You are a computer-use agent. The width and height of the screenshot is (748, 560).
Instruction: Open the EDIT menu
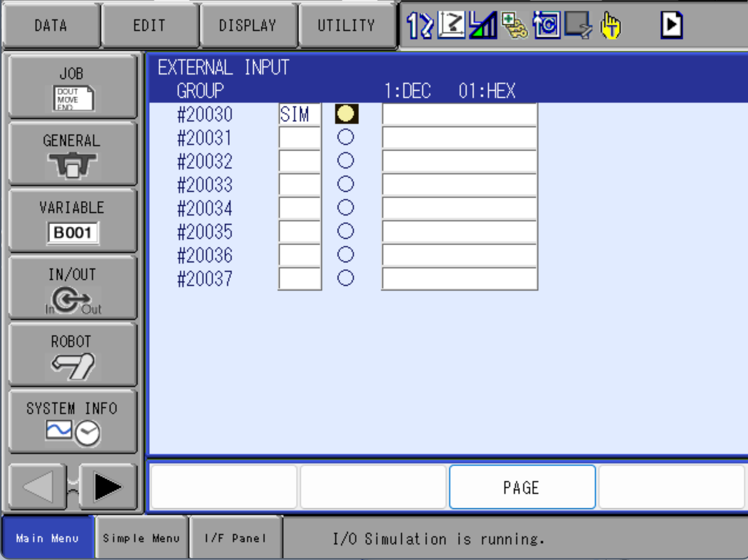click(149, 25)
